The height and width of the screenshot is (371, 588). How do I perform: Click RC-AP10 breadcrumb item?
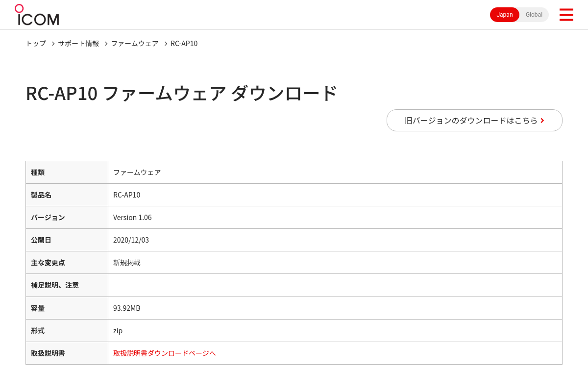point(184,43)
